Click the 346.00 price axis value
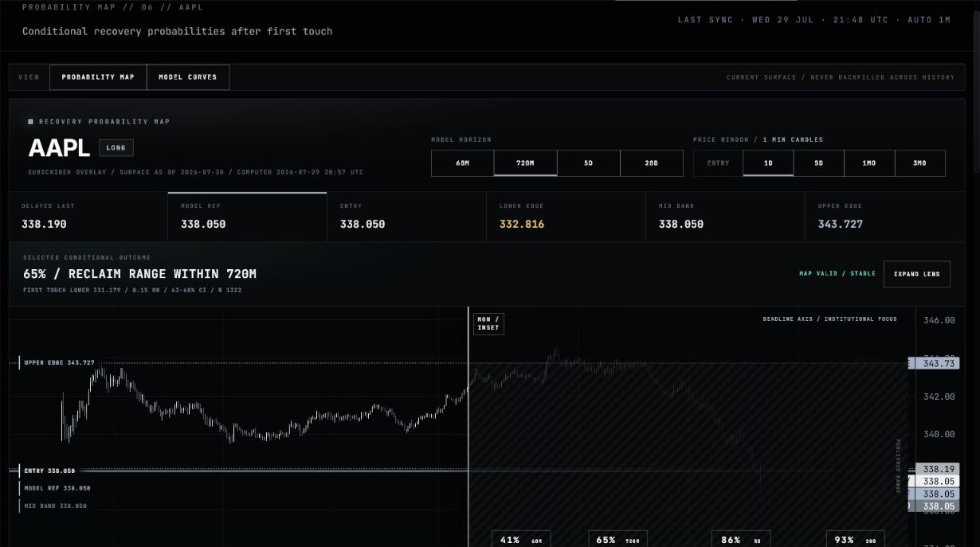Screen dimensions: 980x547 pos(939,320)
